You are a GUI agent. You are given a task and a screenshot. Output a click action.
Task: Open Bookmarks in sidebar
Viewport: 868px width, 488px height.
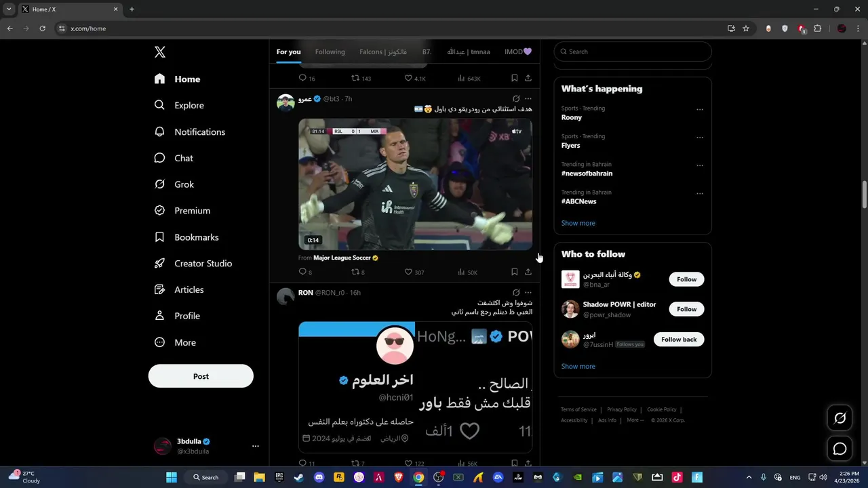[186, 237]
